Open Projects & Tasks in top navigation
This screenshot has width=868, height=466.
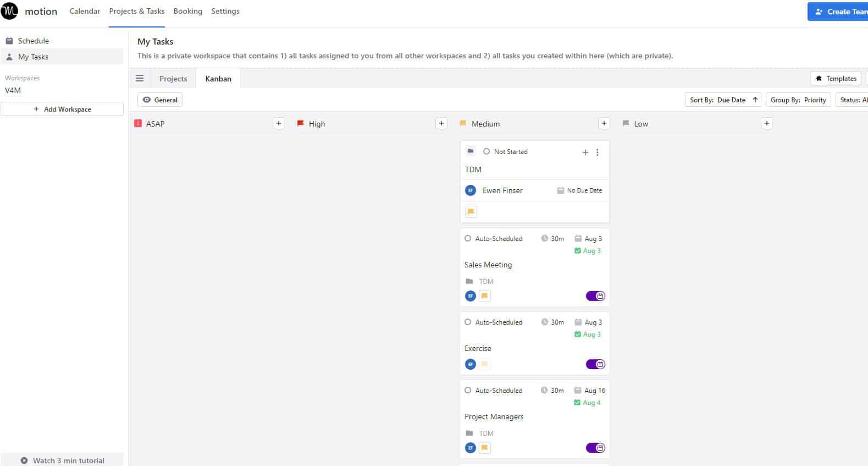(137, 11)
